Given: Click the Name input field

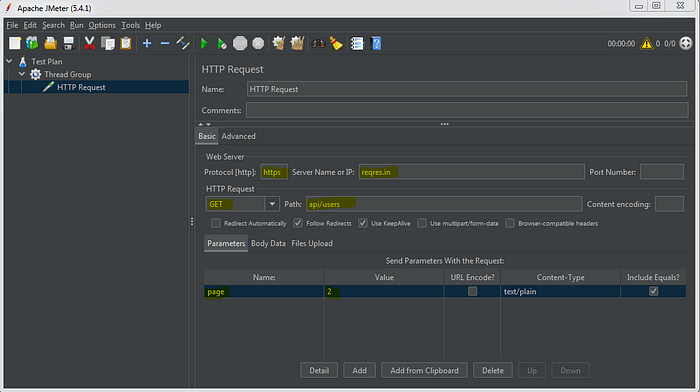Looking at the screenshot, I should 467,89.
